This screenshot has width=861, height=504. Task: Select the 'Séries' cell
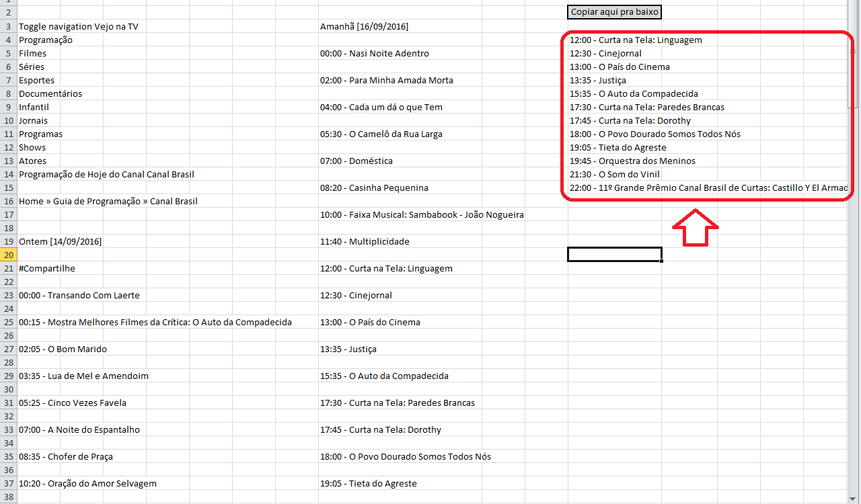click(x=32, y=67)
